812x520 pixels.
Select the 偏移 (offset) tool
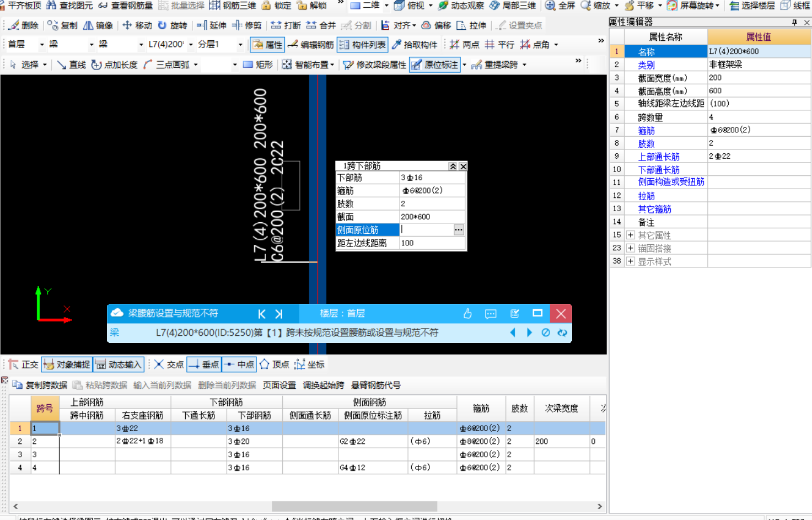point(436,25)
